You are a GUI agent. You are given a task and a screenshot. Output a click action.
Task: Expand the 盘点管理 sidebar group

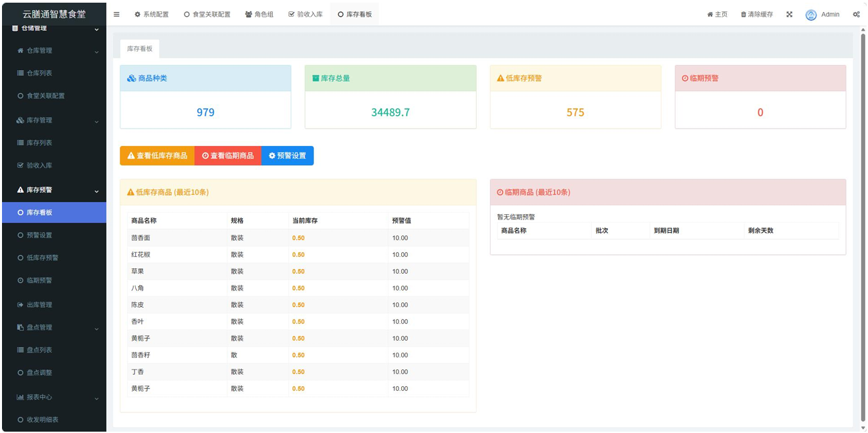point(96,328)
